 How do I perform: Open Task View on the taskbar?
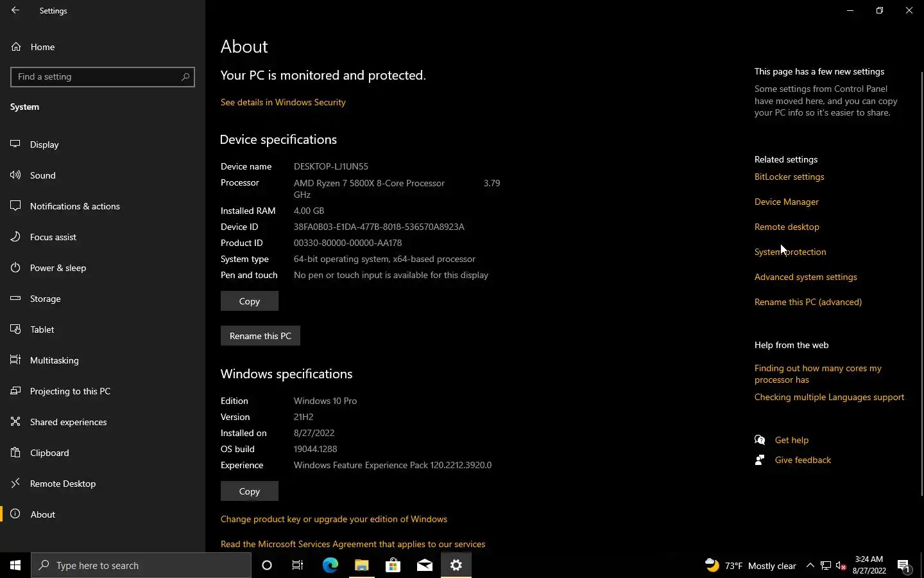tap(298, 565)
